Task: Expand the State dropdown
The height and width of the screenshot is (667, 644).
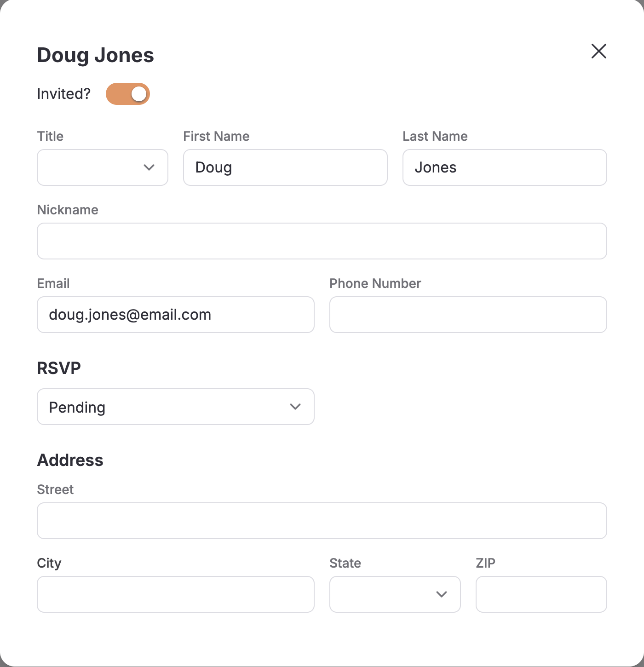Action: [395, 594]
